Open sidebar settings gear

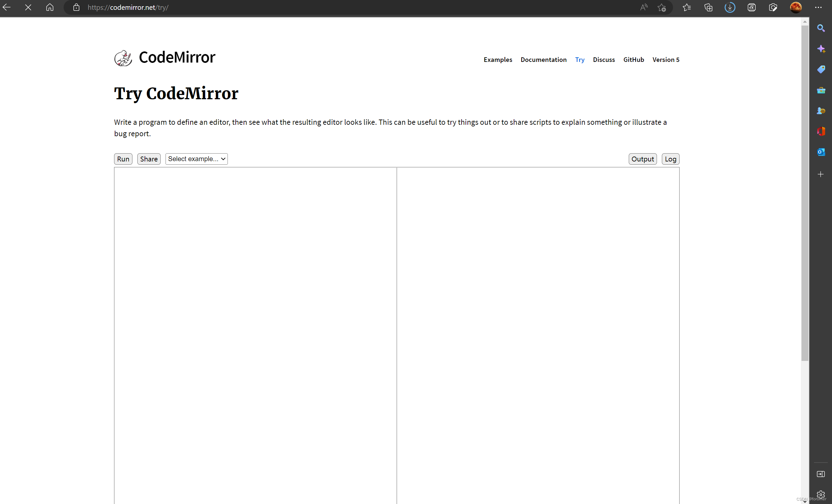[x=821, y=494]
